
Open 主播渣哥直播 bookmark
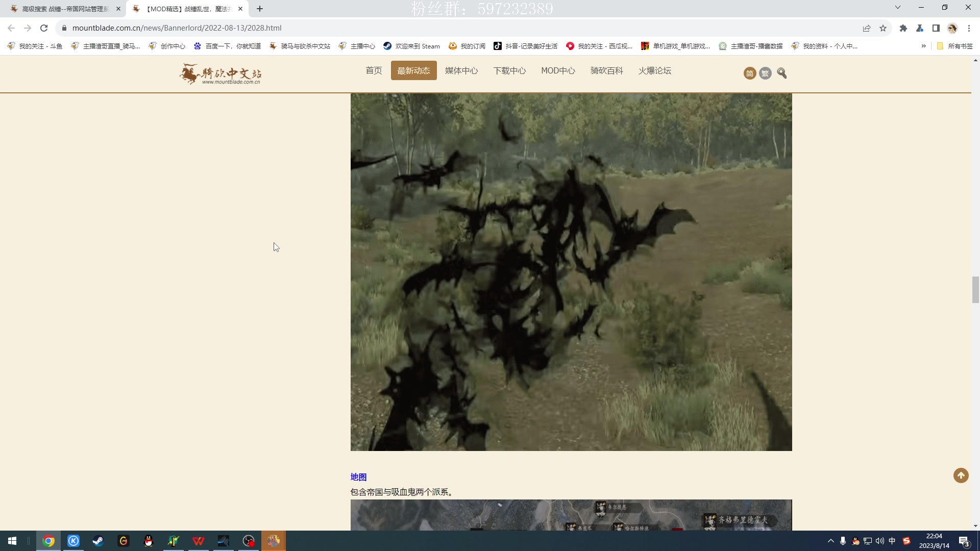106,46
